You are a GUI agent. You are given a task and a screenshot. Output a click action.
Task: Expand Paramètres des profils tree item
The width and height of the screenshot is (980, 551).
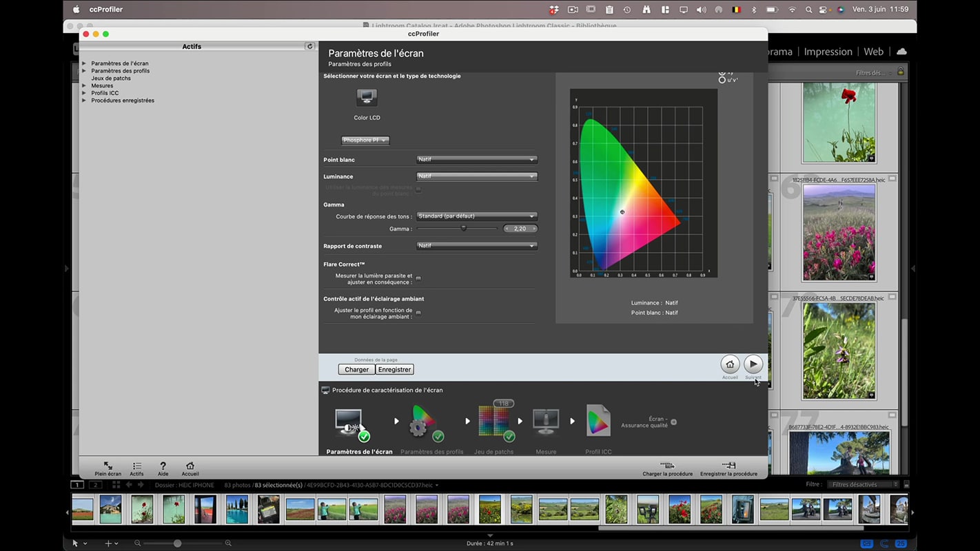[x=84, y=71]
